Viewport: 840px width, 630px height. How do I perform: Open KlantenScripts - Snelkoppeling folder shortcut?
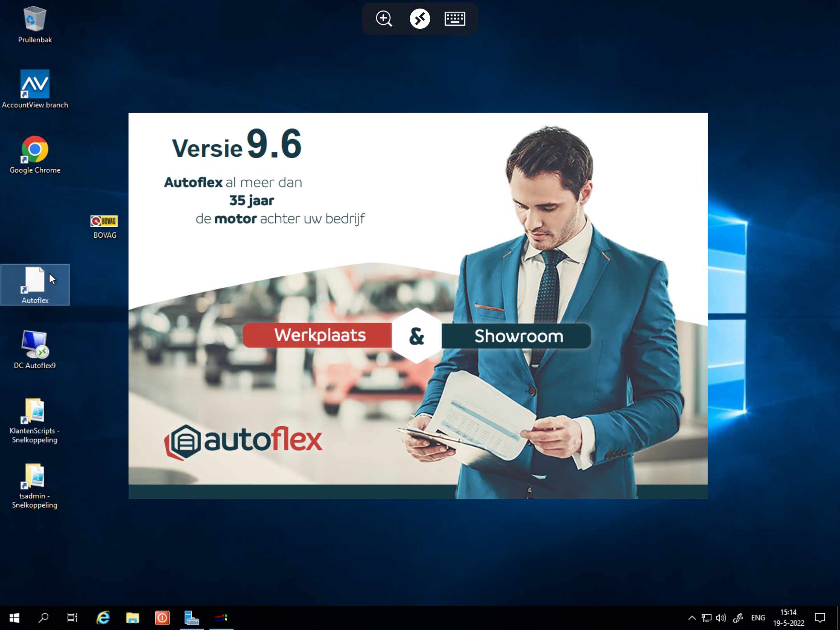click(35, 420)
